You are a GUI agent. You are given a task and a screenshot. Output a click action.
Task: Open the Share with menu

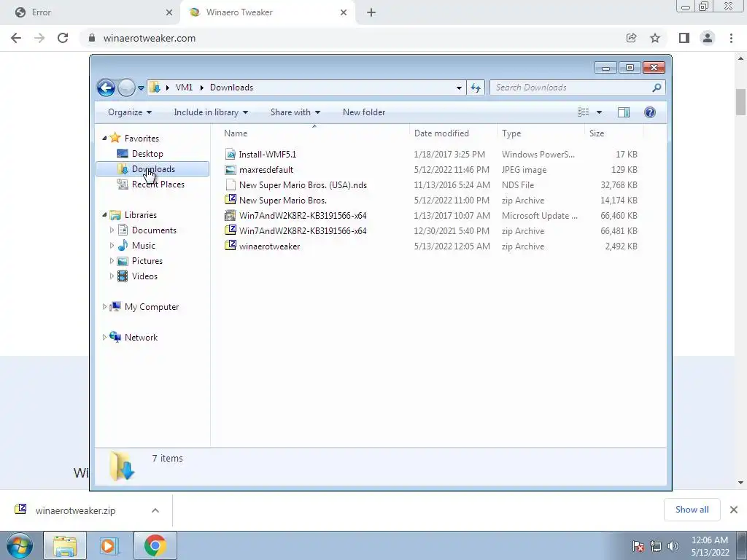295,112
